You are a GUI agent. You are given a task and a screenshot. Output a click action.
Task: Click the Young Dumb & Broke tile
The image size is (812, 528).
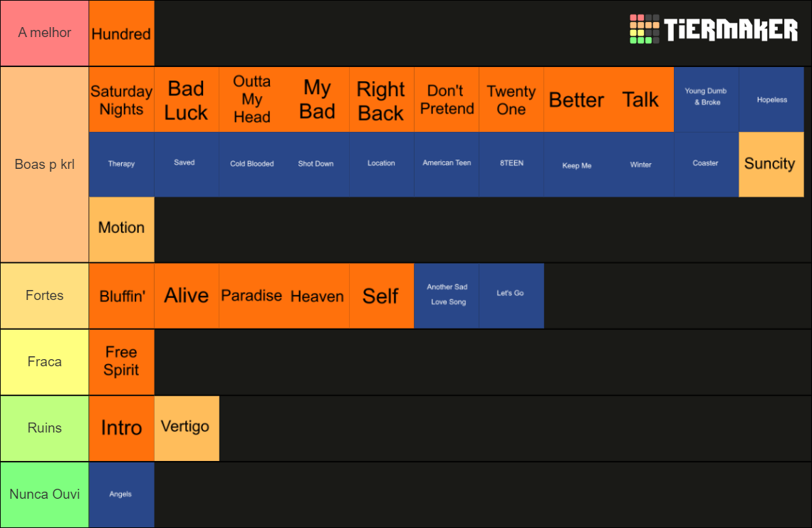(x=707, y=100)
